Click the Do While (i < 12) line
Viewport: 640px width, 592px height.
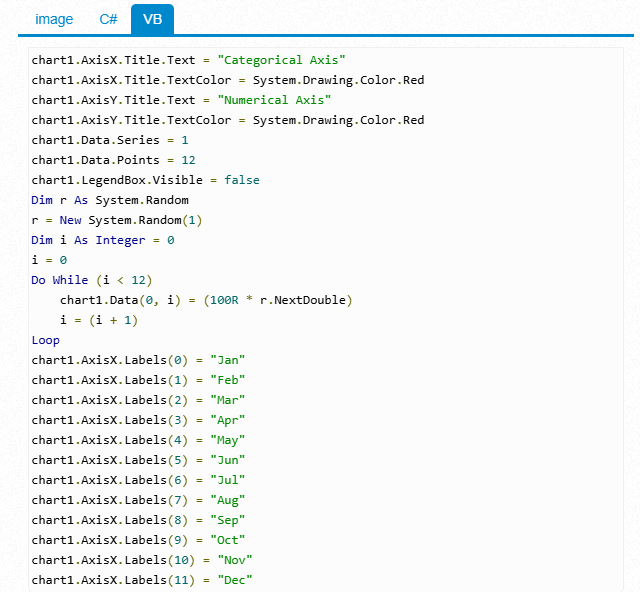(92, 280)
